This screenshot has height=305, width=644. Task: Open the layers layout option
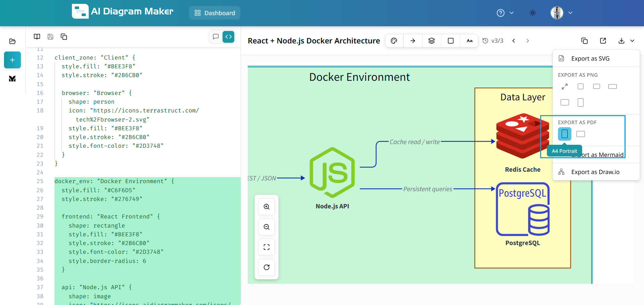(432, 41)
